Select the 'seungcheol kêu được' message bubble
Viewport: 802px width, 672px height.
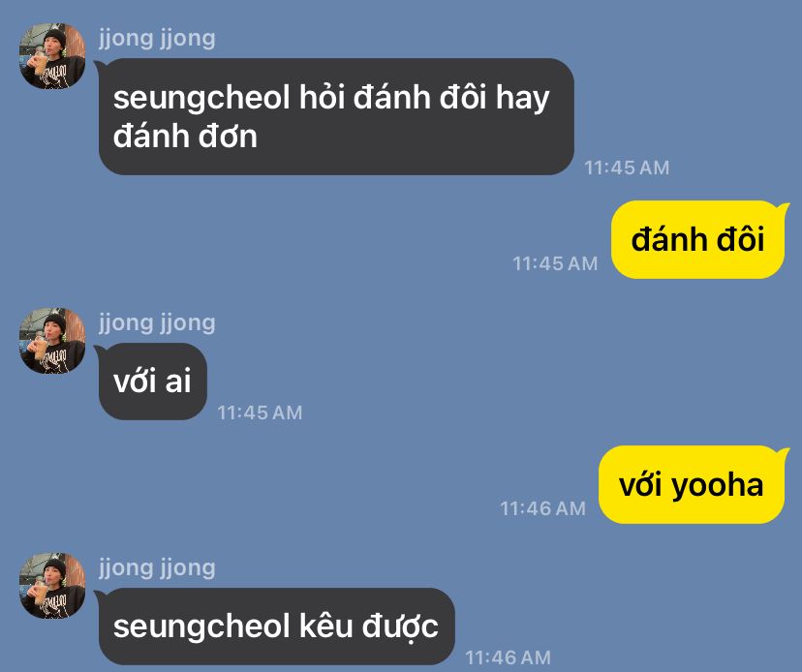(276, 626)
